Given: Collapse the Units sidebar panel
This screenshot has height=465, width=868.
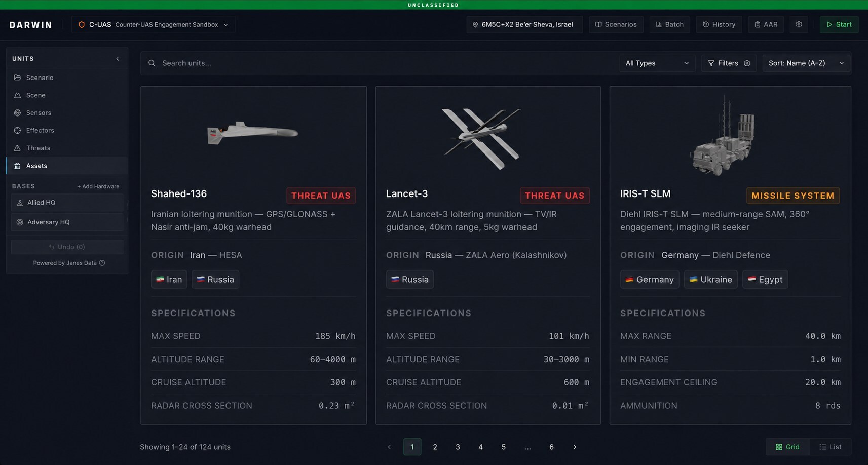Looking at the screenshot, I should [x=118, y=59].
